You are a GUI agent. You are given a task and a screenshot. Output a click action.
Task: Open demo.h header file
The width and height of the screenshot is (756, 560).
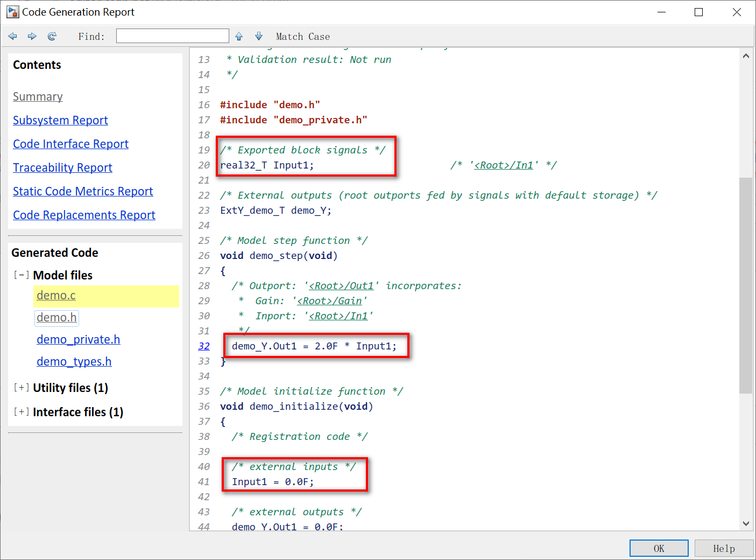56,318
